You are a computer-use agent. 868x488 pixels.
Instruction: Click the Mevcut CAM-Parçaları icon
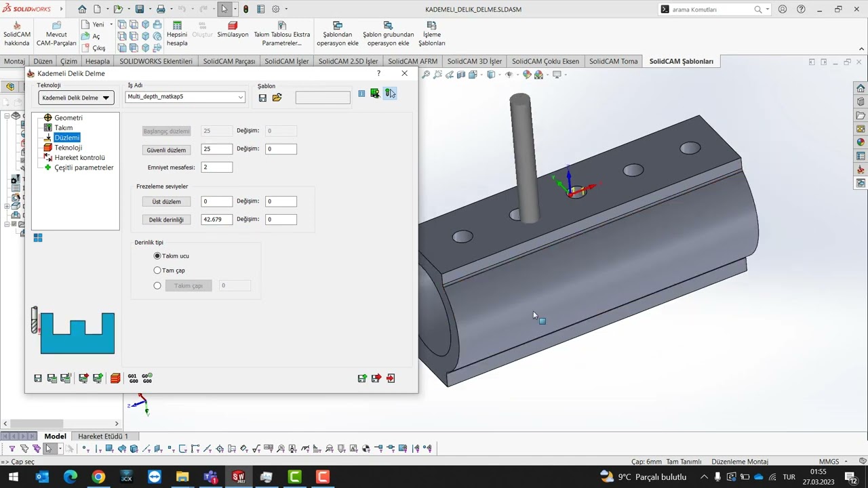[56, 34]
